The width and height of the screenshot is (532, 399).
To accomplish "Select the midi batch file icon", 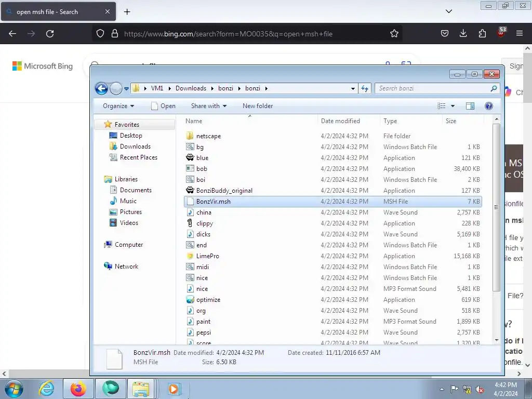I will pos(190,267).
